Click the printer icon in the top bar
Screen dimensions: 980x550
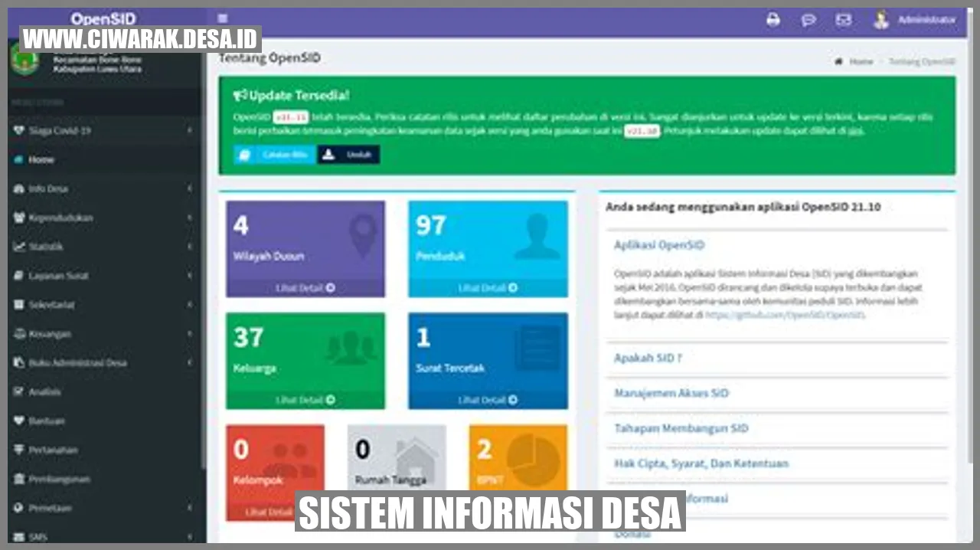[x=773, y=20]
